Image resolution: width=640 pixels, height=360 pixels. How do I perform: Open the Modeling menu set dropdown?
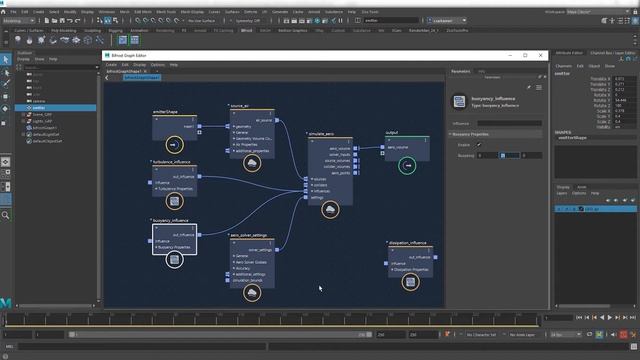(18, 20)
